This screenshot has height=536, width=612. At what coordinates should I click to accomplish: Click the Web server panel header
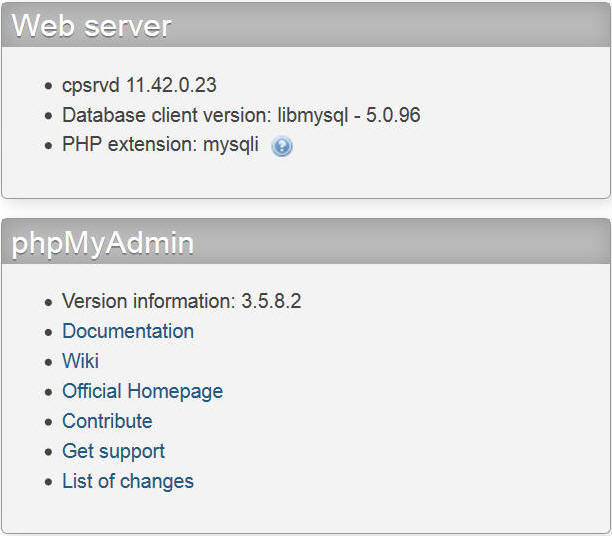point(306,25)
